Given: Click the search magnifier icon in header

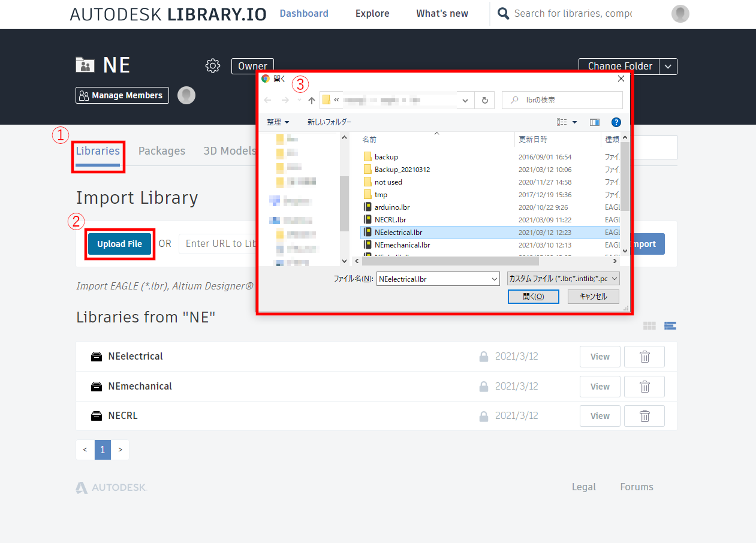Looking at the screenshot, I should pos(504,13).
